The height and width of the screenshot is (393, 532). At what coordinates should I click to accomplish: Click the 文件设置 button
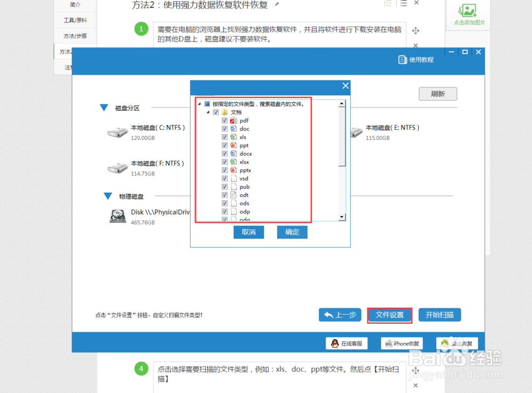tap(389, 315)
